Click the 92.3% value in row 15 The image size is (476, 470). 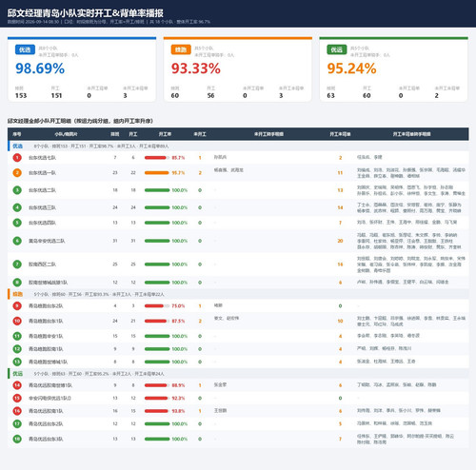(x=178, y=399)
